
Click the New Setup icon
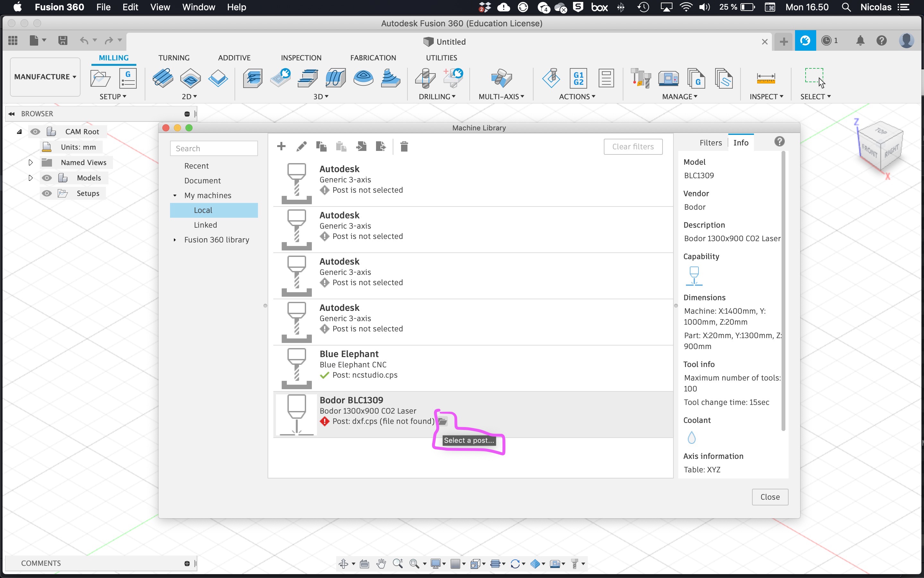(x=100, y=78)
